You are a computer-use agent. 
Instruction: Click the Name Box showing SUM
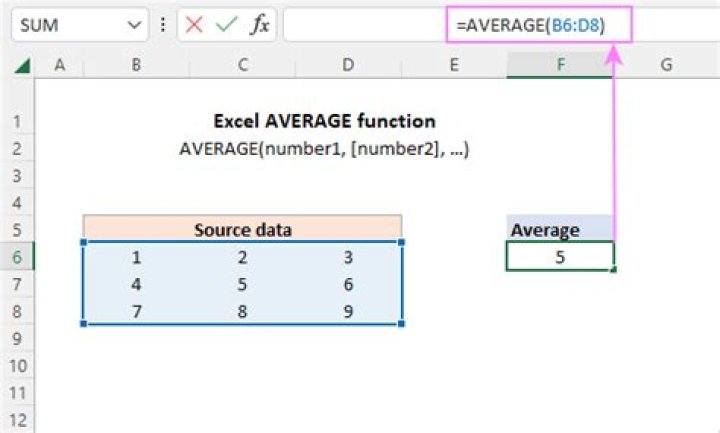(60, 26)
